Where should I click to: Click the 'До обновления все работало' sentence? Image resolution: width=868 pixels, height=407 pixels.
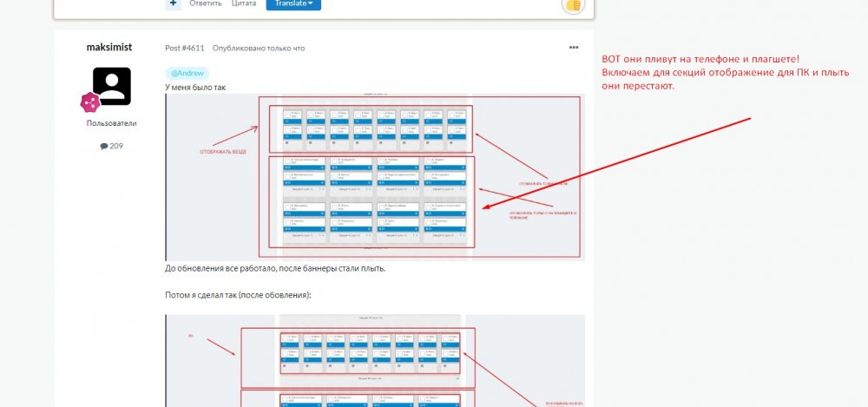(274, 268)
